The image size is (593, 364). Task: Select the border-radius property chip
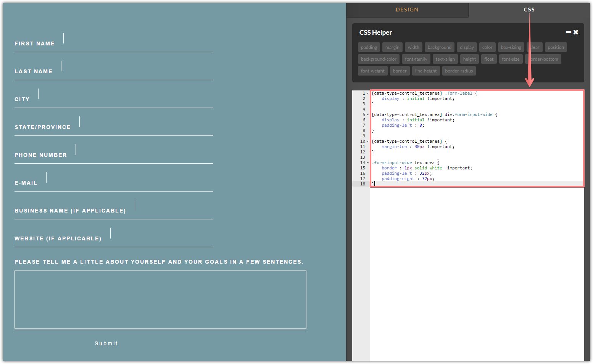pyautogui.click(x=459, y=71)
